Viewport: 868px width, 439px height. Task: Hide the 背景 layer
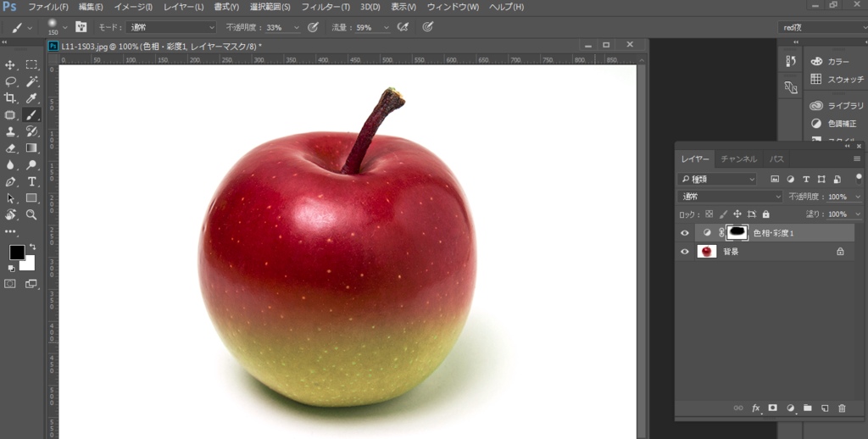pyautogui.click(x=685, y=252)
